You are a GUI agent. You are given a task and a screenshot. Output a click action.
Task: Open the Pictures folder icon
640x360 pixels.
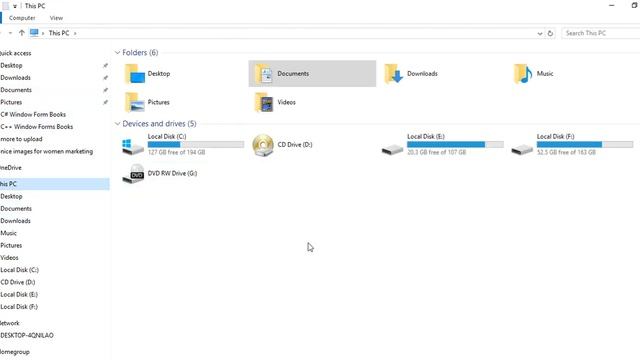click(134, 102)
